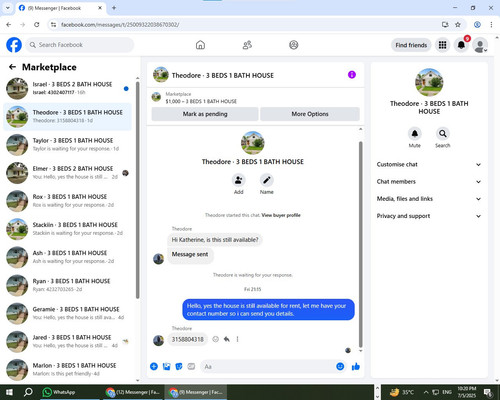Open the Stackiin 3 BEDS 1 BATH HOUSE chat
The image size is (500, 400).
point(67,229)
